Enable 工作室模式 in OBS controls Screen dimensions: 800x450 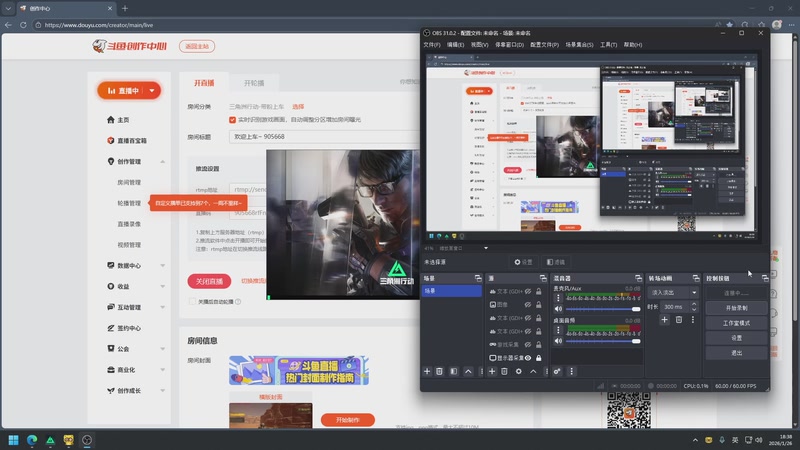click(736, 323)
